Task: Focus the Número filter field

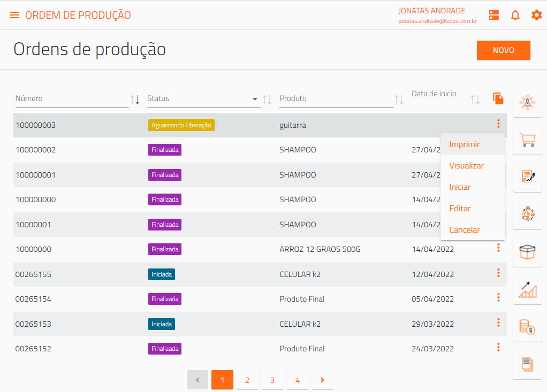Action: pyautogui.click(x=72, y=99)
